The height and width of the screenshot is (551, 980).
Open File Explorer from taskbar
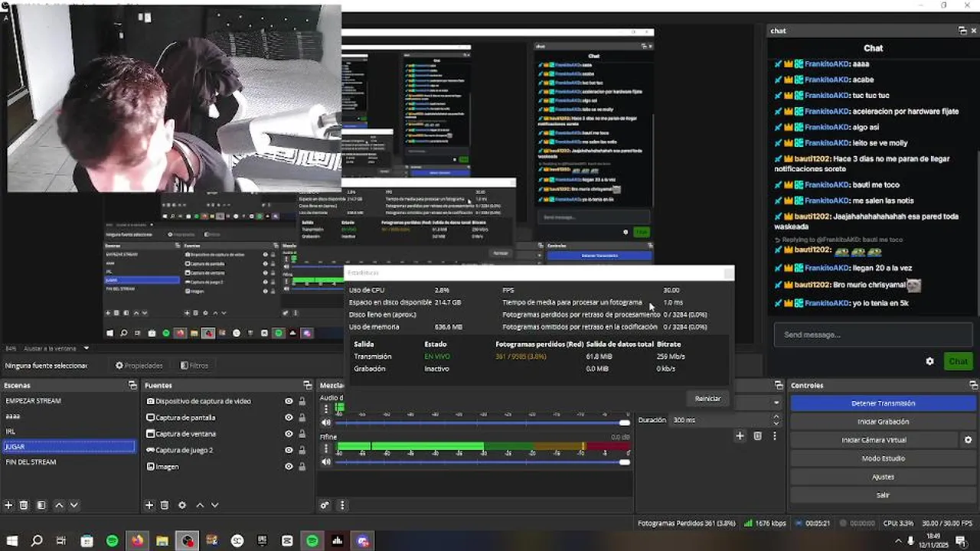coord(162,541)
